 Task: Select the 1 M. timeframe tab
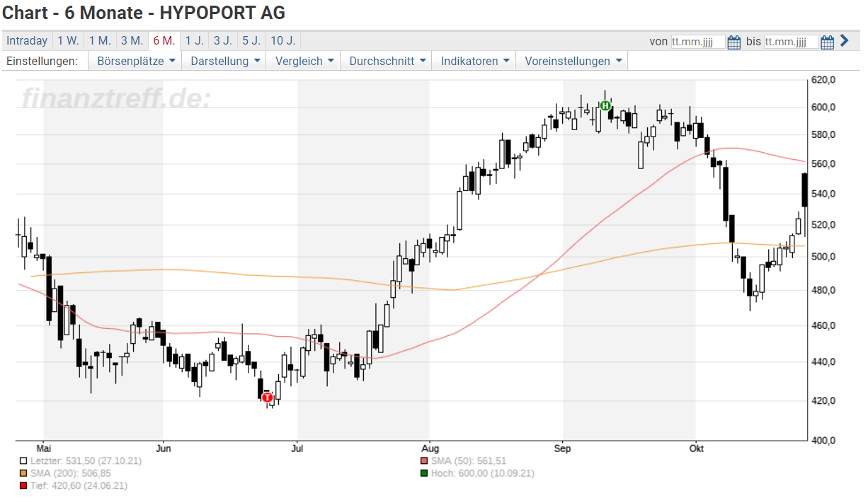pyautogui.click(x=100, y=41)
